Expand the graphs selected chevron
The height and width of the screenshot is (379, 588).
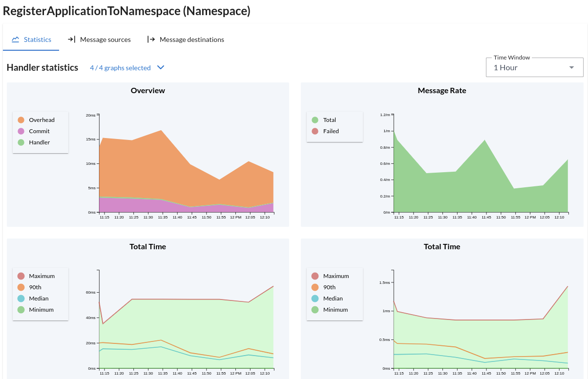coord(161,67)
